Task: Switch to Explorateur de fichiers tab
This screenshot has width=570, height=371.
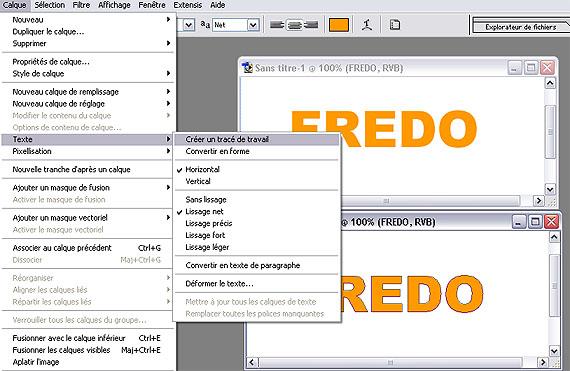Action: (x=521, y=27)
